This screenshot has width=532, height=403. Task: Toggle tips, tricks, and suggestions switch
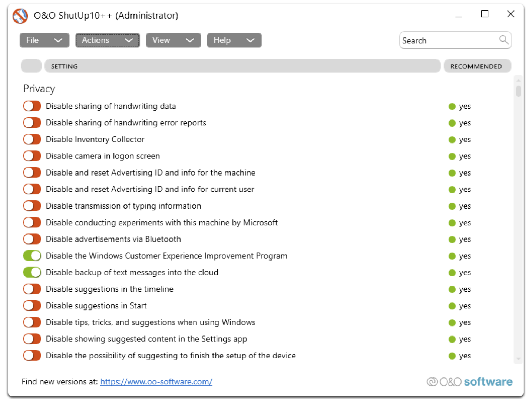(x=32, y=322)
